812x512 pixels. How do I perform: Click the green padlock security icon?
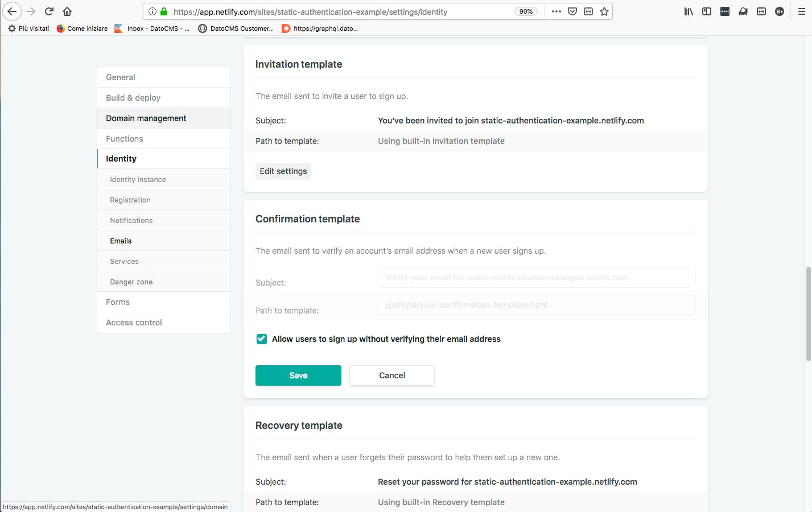click(164, 11)
